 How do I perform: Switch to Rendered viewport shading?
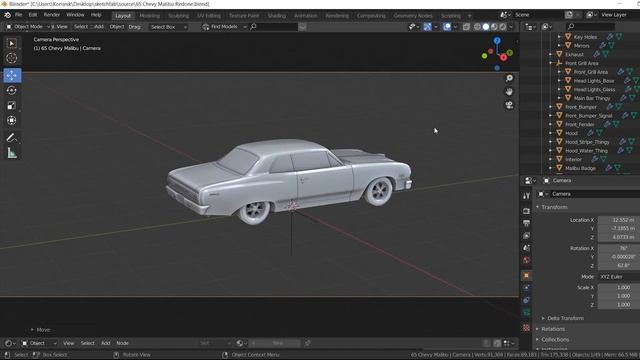click(x=503, y=27)
